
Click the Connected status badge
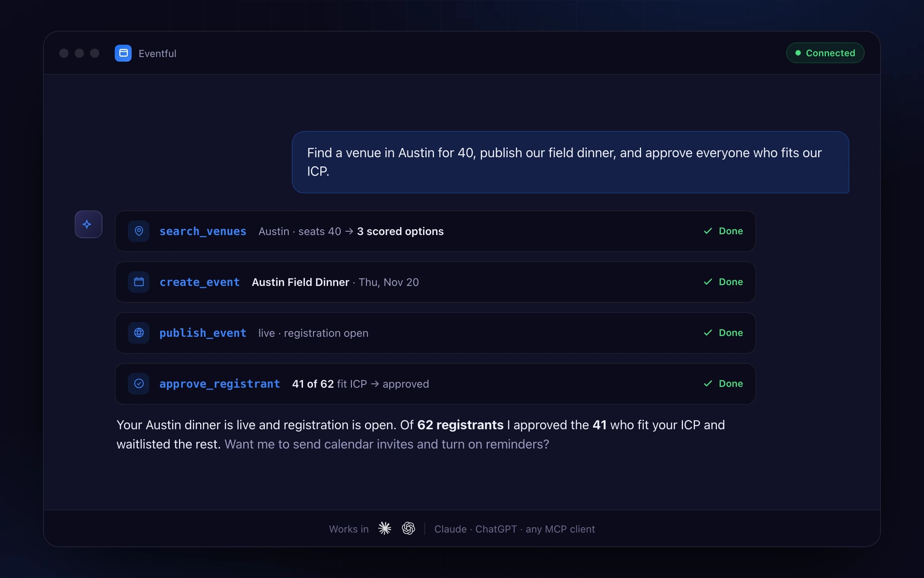[825, 53]
